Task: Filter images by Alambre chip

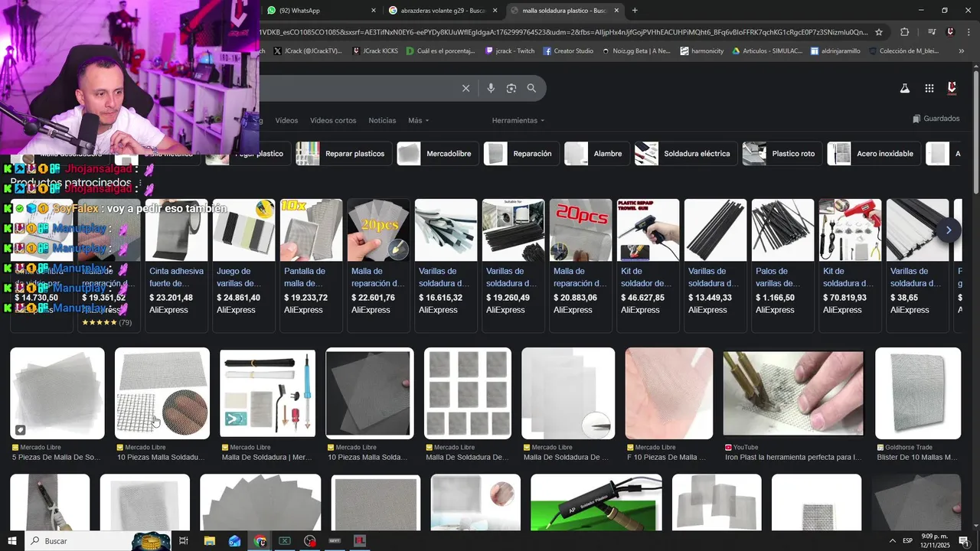Action: [x=596, y=153]
